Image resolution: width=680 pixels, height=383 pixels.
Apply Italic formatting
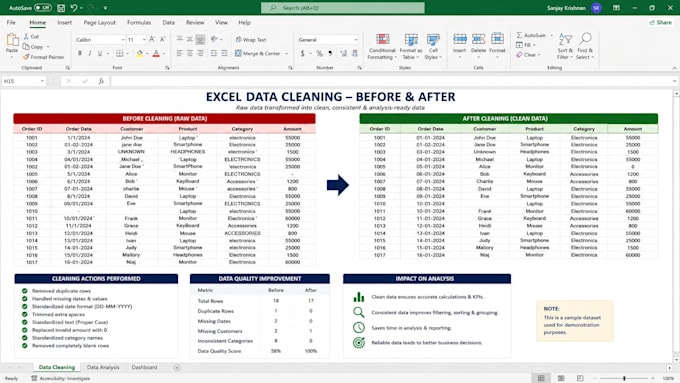[90, 53]
